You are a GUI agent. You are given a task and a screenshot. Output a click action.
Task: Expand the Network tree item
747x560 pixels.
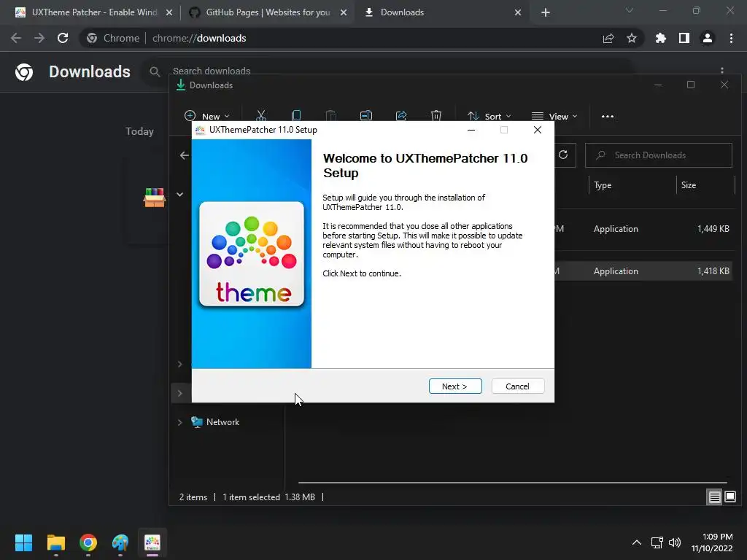(x=180, y=422)
